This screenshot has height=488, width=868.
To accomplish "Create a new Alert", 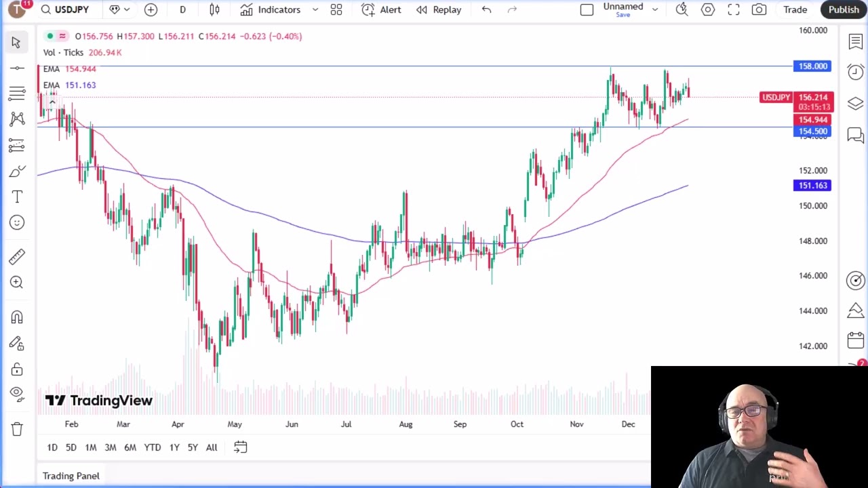I will click(x=381, y=9).
